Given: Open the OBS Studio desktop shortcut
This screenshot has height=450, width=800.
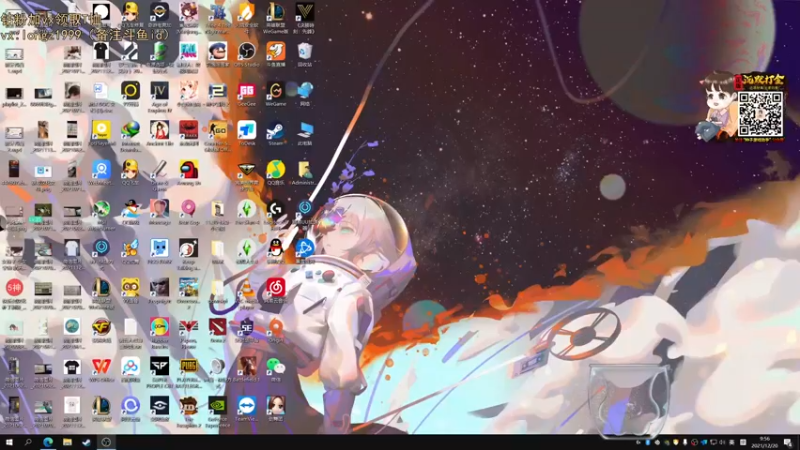Looking at the screenshot, I should [x=246, y=55].
